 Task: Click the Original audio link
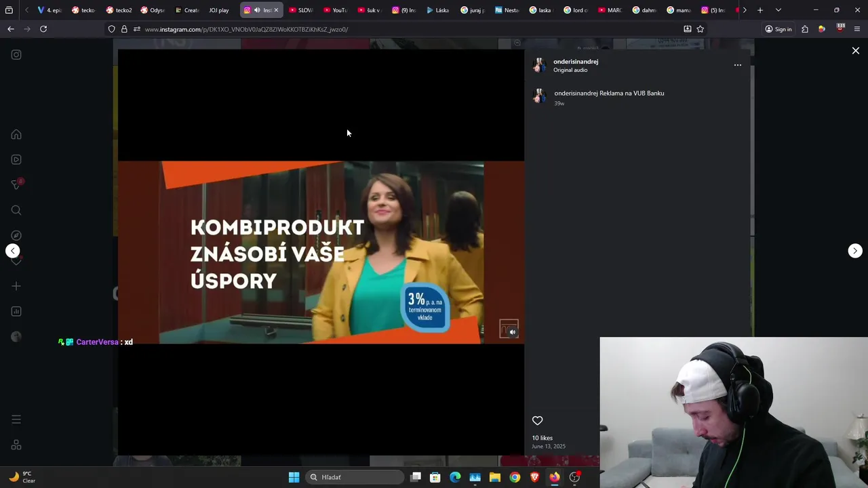tap(570, 70)
